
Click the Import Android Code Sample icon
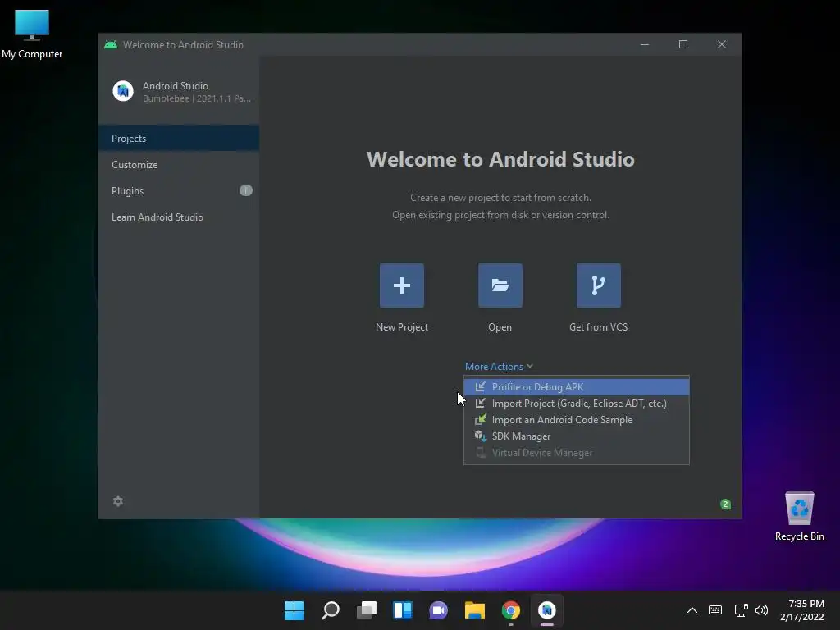point(480,419)
